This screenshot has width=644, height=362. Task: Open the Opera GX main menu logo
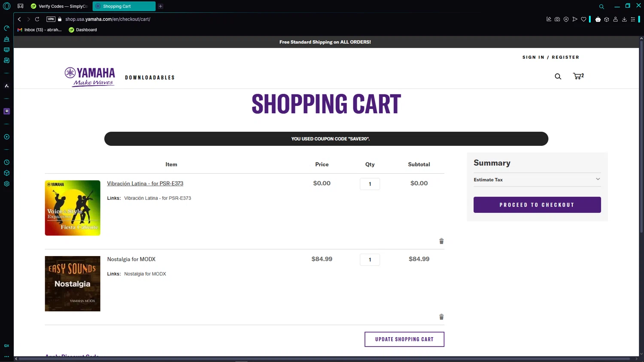click(6, 6)
